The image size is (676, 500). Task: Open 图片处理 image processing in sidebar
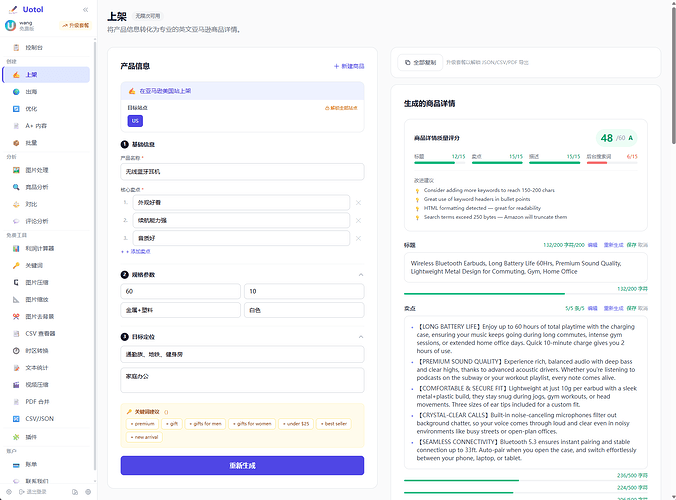pyautogui.click(x=46, y=170)
